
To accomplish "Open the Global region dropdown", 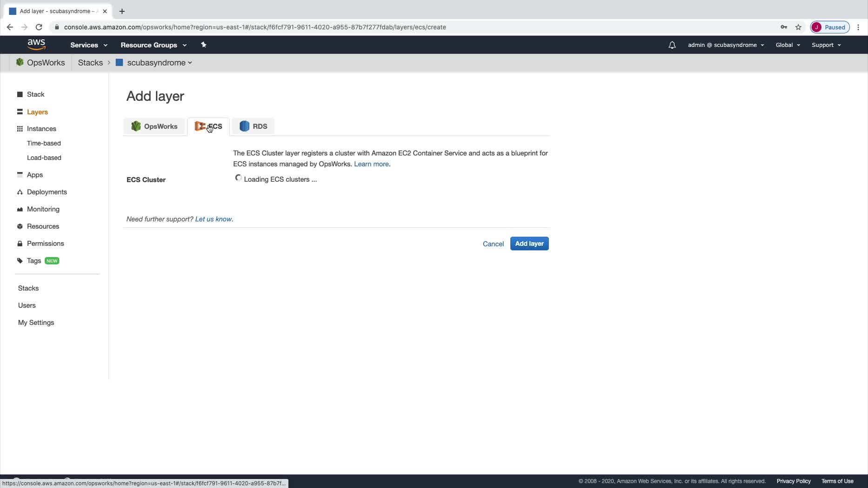I will (x=788, y=45).
